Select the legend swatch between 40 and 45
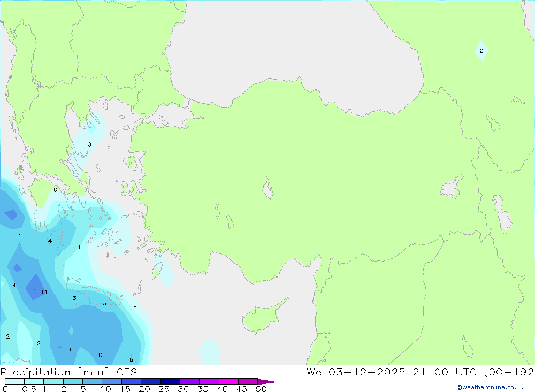The width and height of the screenshot is (535, 392). (228, 381)
